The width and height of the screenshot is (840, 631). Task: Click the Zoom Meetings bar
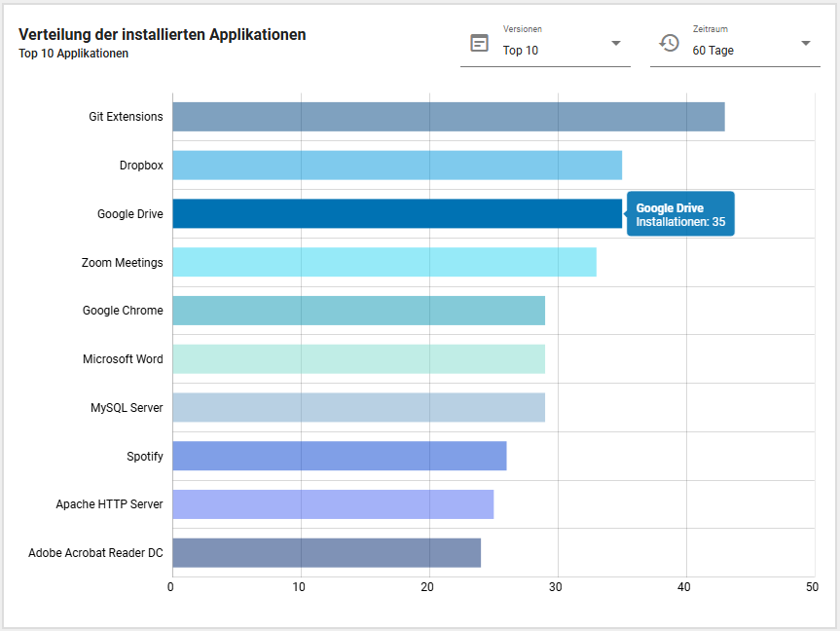383,262
